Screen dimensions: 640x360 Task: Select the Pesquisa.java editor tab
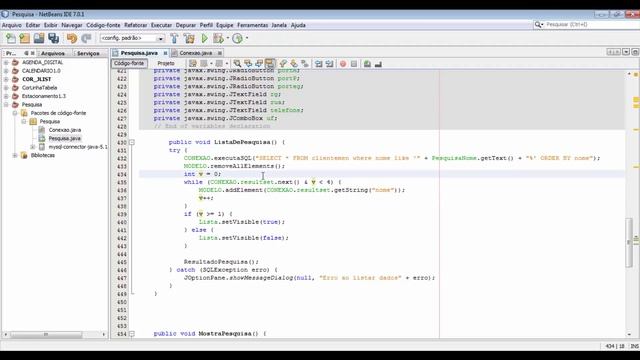click(x=139, y=53)
